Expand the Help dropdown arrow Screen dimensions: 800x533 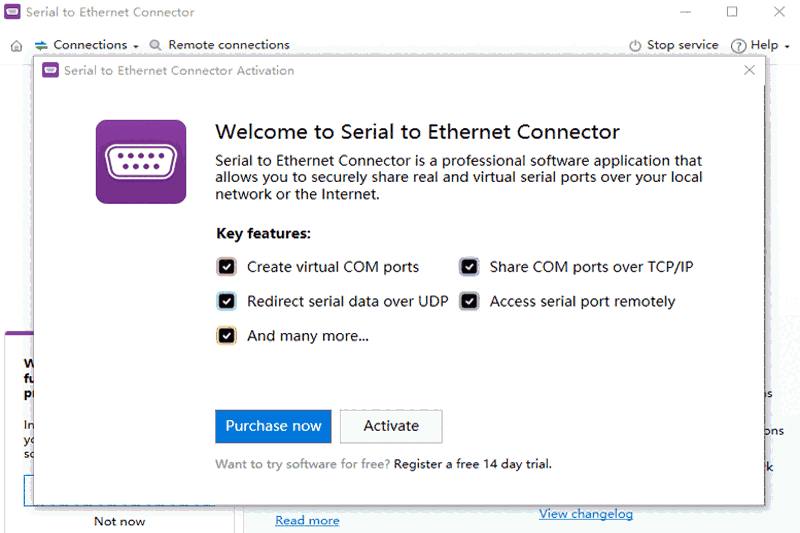click(x=787, y=46)
